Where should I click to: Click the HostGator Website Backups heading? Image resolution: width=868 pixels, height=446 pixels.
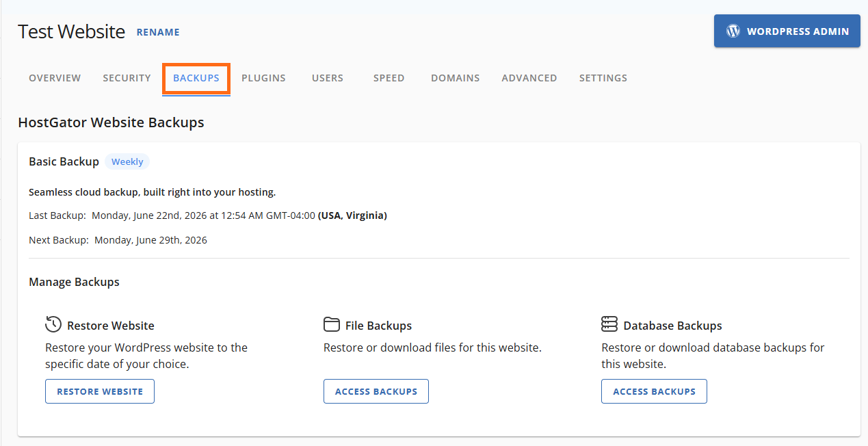(x=111, y=123)
